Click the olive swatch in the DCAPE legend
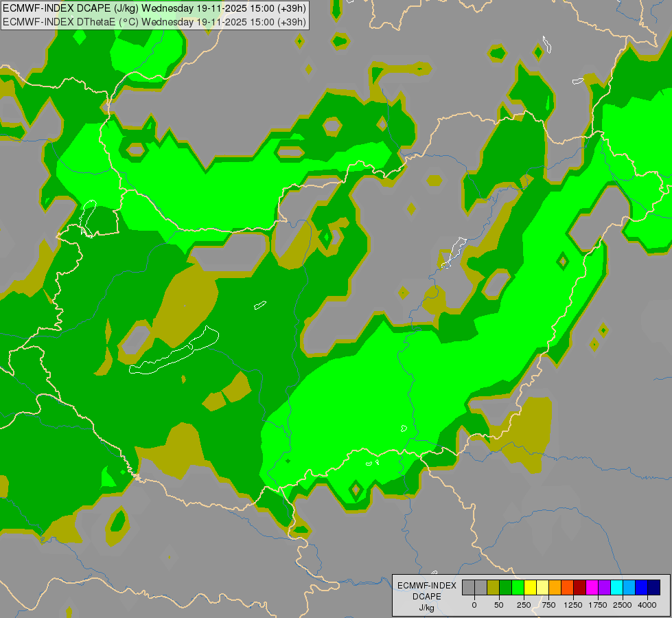Screen dimensions: 672x618 pyautogui.click(x=493, y=587)
